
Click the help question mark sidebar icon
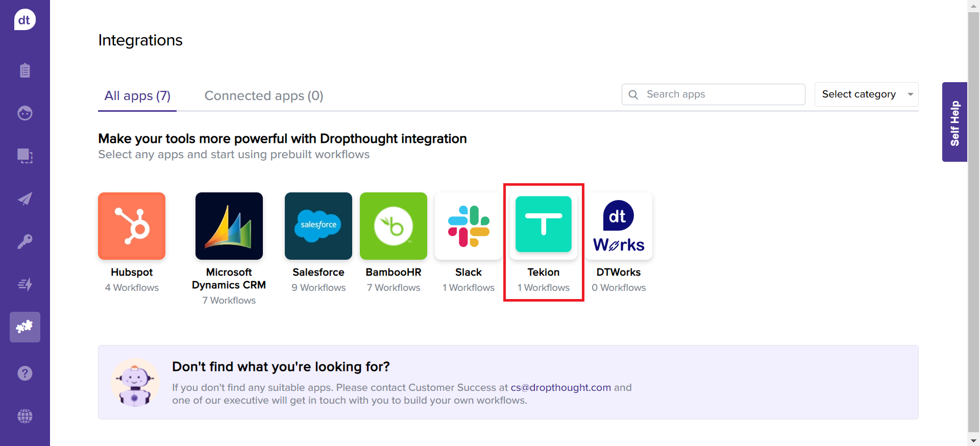click(25, 374)
